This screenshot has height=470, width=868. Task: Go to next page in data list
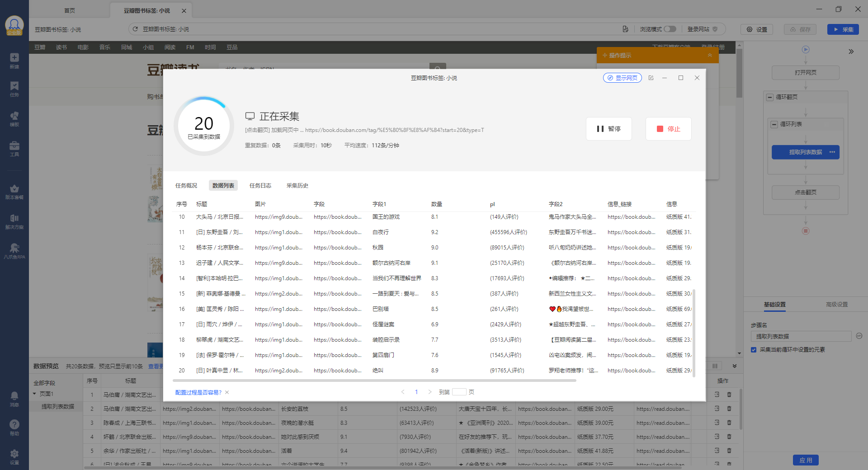pos(430,392)
